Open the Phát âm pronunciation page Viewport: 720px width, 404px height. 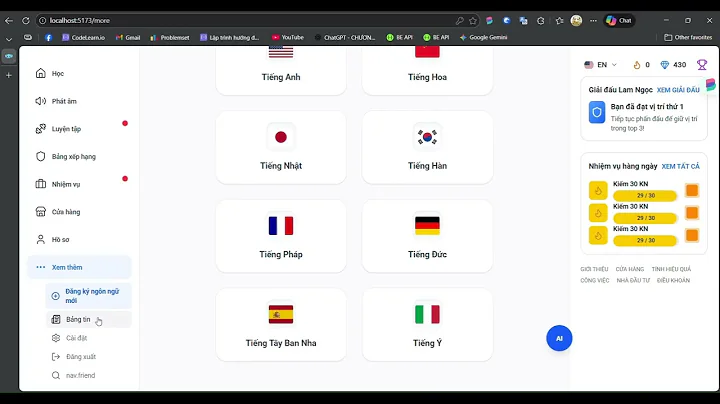79,101
